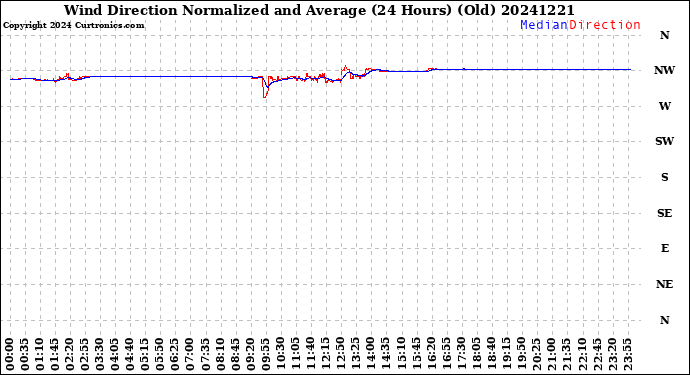The image size is (690, 375).
Task: Click the 00:35 time label
Action: [x=25, y=355]
